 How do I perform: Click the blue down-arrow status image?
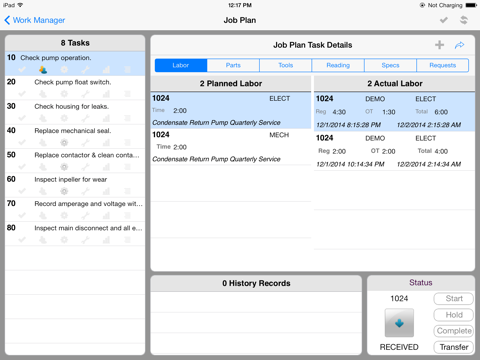coord(399,323)
